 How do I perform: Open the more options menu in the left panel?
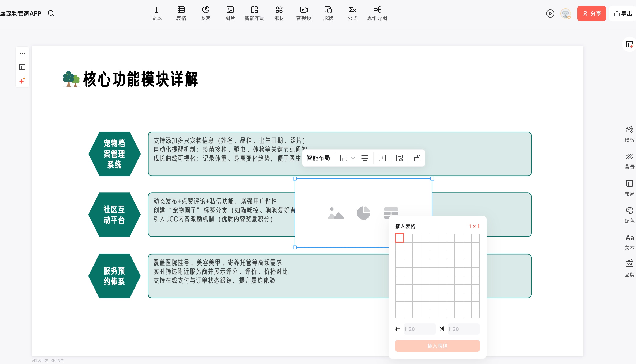pyautogui.click(x=22, y=53)
